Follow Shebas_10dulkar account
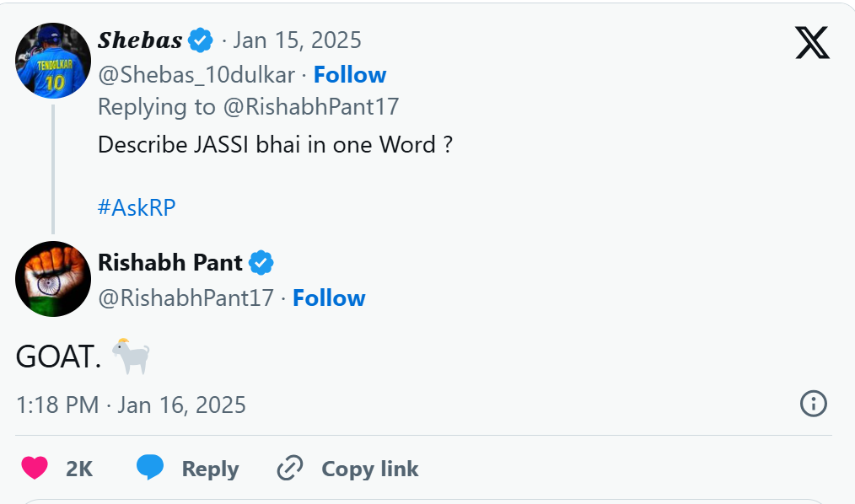The image size is (855, 504). (349, 75)
